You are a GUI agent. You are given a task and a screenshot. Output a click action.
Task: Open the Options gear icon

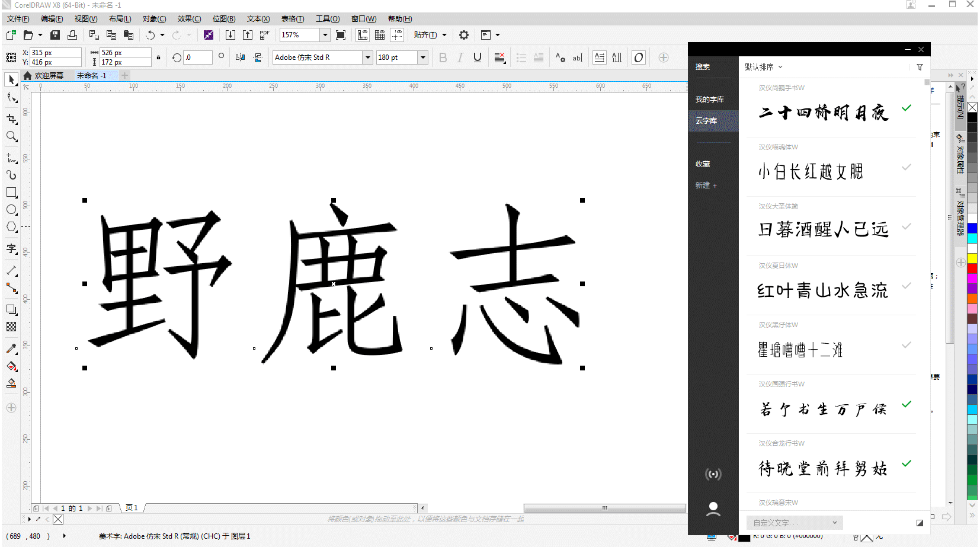[x=464, y=35]
